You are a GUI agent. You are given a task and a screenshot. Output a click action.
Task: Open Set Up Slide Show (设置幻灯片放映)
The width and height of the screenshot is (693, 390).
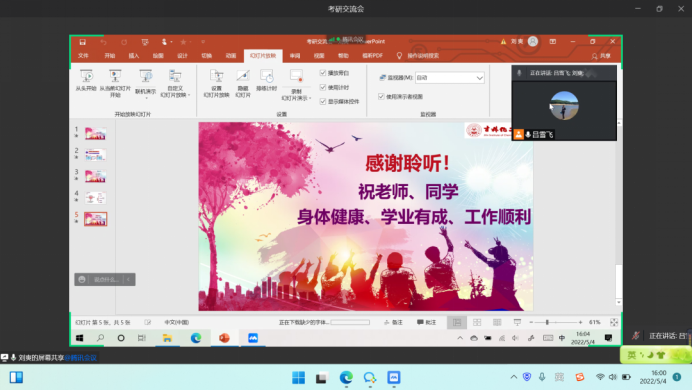point(217,83)
